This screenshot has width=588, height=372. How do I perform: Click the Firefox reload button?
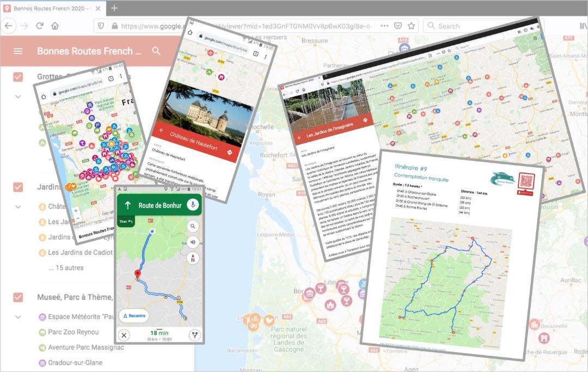coord(40,26)
